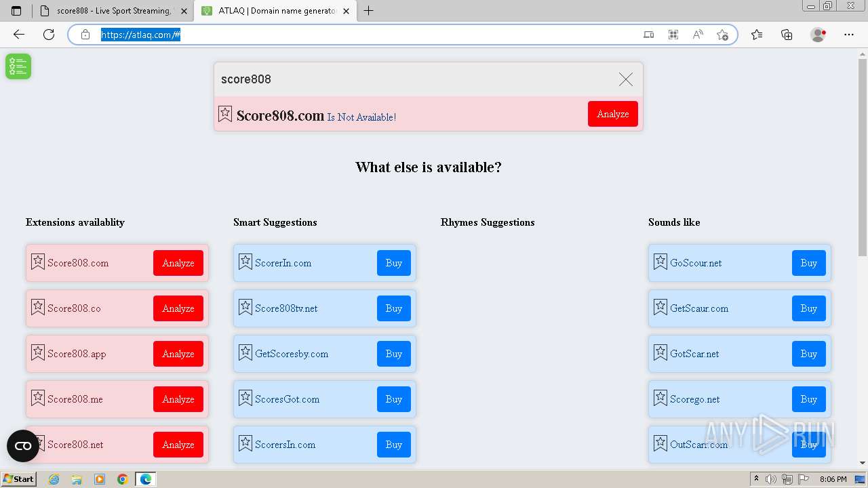
Task: Bookmark GoScour.net star icon
Action: [660, 262]
